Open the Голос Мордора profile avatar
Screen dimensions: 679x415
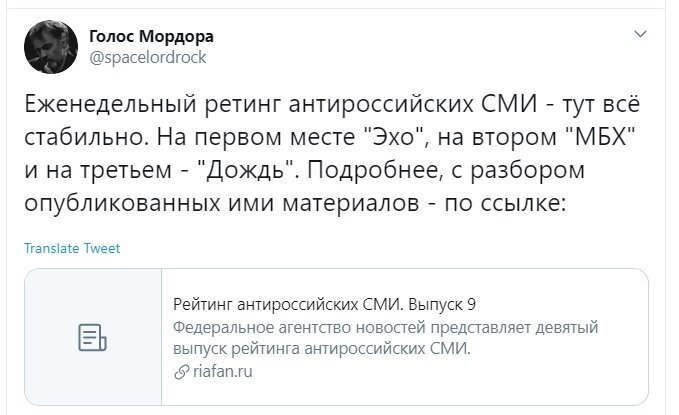pos(51,47)
